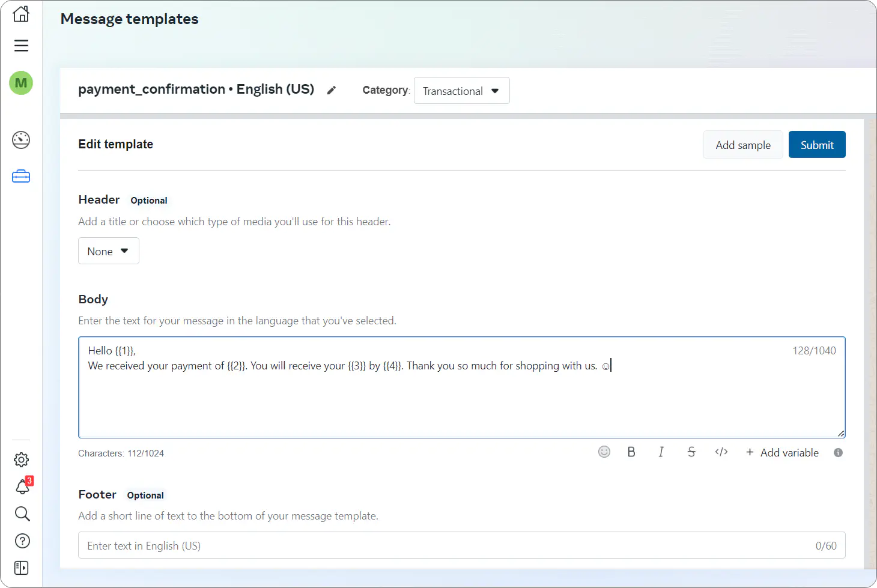Click the Optional label next to Footer

click(145, 496)
